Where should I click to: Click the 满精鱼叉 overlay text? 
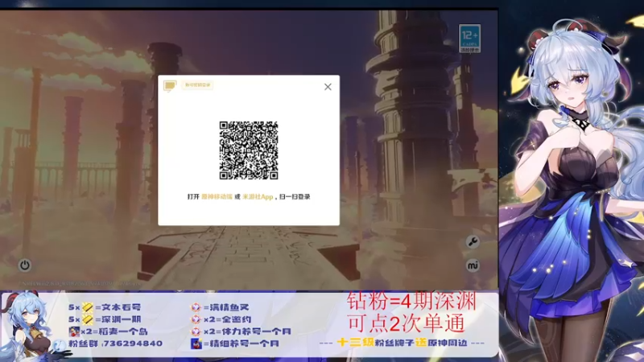[229, 307]
